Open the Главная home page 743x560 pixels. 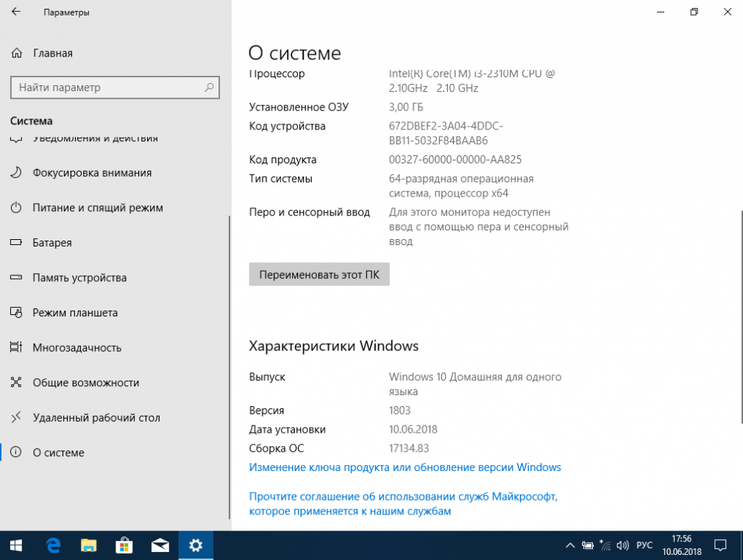pyautogui.click(x=52, y=53)
